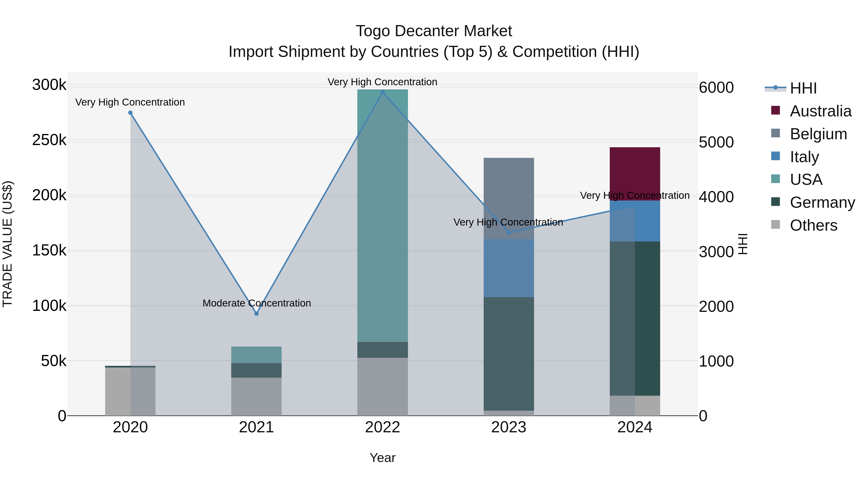Click the '100k' left axis tick label
Viewport: 868px width, 488px height.
coord(49,306)
